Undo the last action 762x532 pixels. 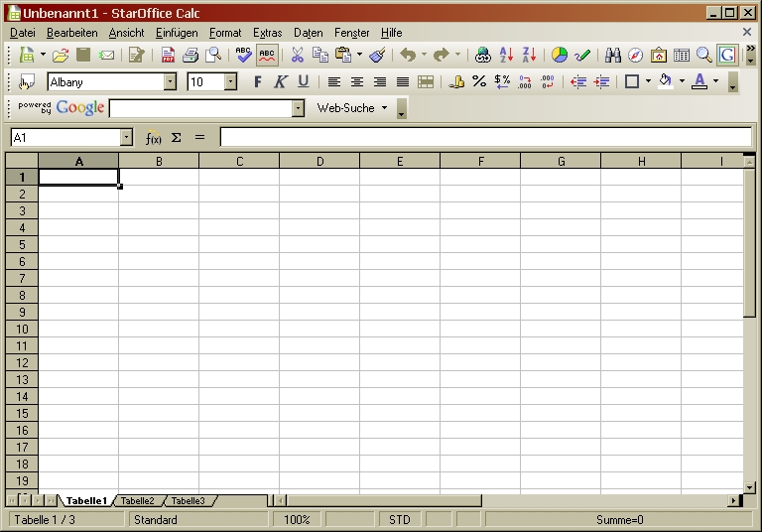pos(408,55)
